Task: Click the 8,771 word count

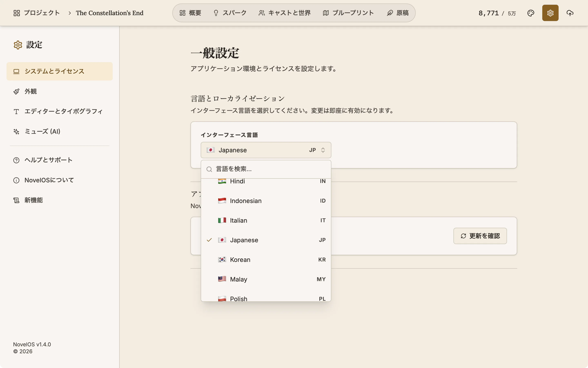Action: 488,13
